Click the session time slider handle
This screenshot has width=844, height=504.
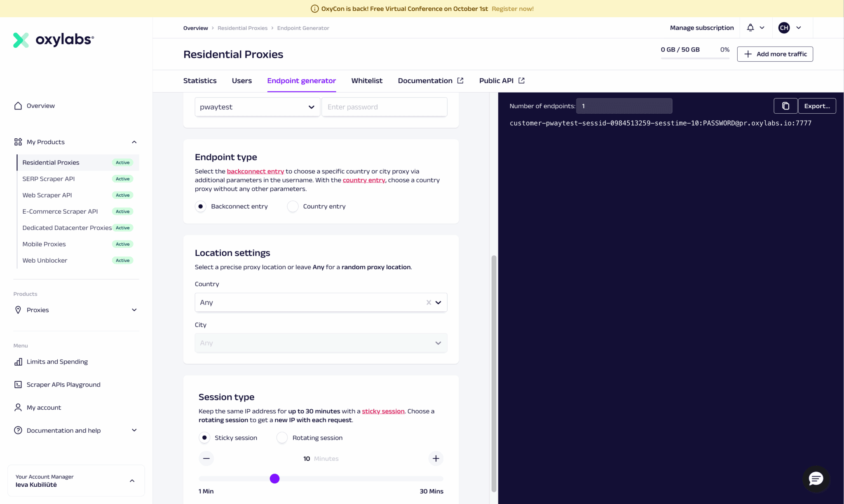pyautogui.click(x=274, y=478)
